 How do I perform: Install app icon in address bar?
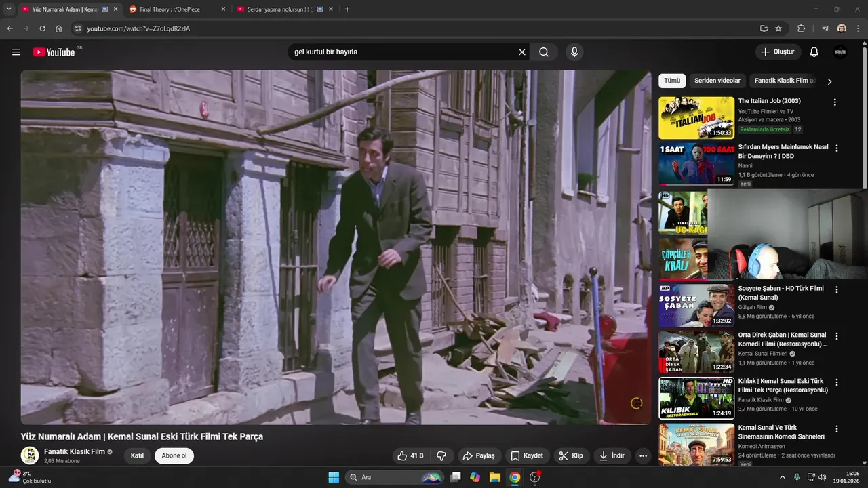tap(764, 28)
